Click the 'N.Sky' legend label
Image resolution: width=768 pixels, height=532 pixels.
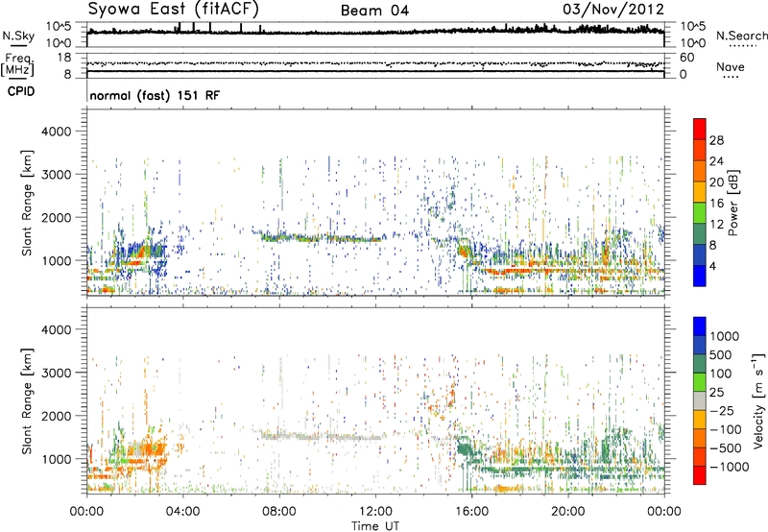pyautogui.click(x=18, y=36)
